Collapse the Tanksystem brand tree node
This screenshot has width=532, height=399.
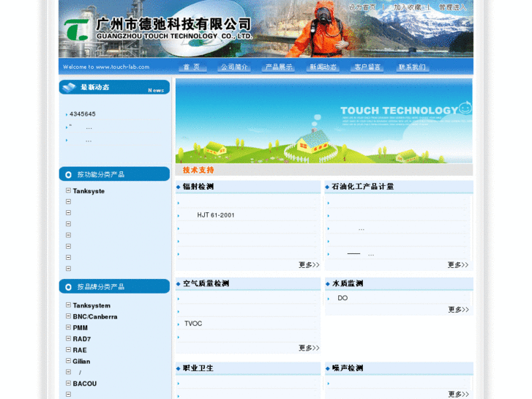(68, 305)
